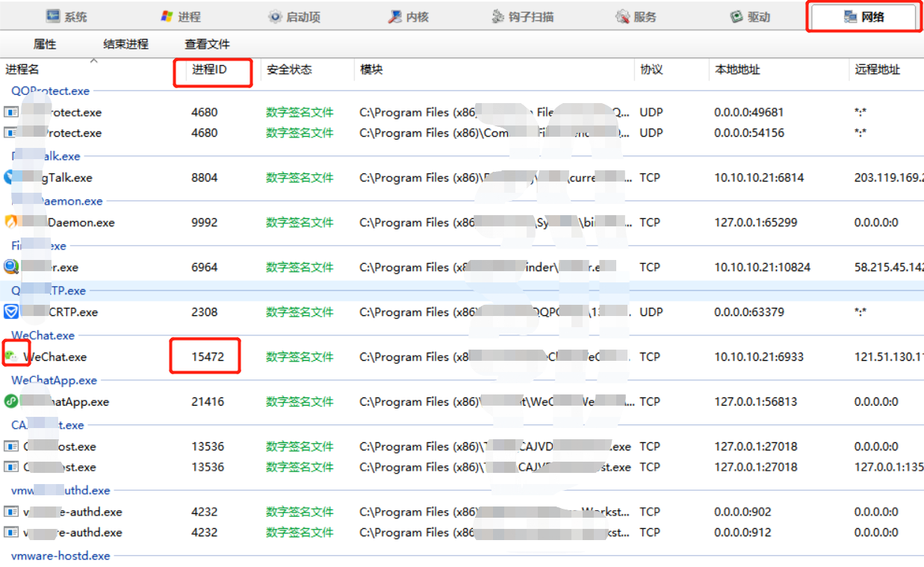Click the green WeChat.exe process icon
Image resolution: width=924 pixels, height=567 pixels.
coord(11,356)
